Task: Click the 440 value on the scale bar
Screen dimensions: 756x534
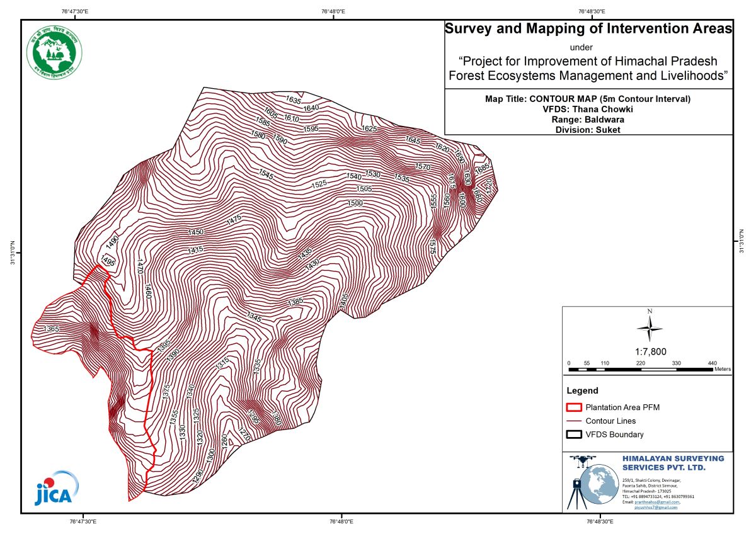Action: click(713, 363)
